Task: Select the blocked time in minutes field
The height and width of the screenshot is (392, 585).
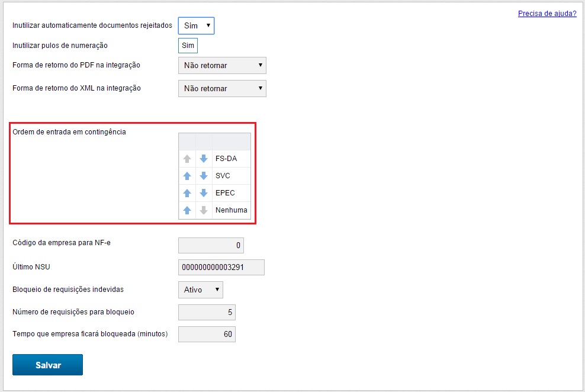Action: click(x=207, y=335)
